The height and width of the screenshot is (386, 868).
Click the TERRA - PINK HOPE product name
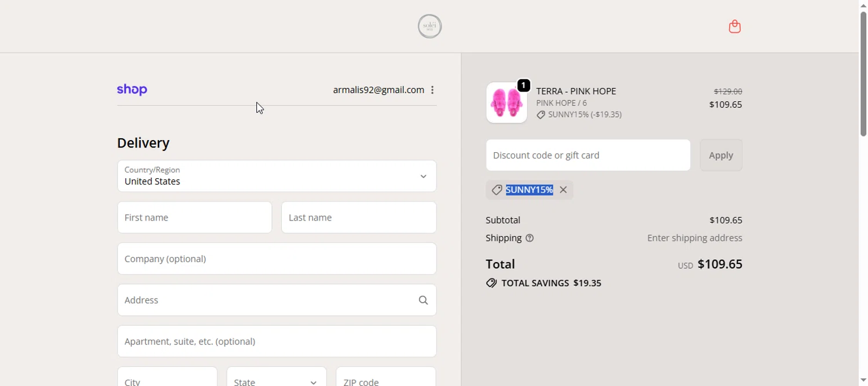[576, 91]
